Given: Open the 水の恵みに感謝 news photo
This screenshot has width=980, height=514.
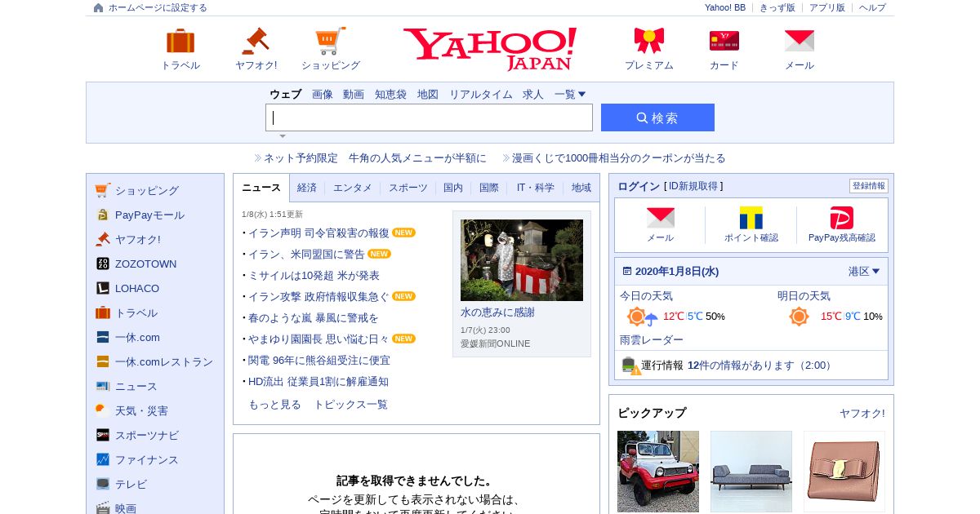Looking at the screenshot, I should [522, 260].
